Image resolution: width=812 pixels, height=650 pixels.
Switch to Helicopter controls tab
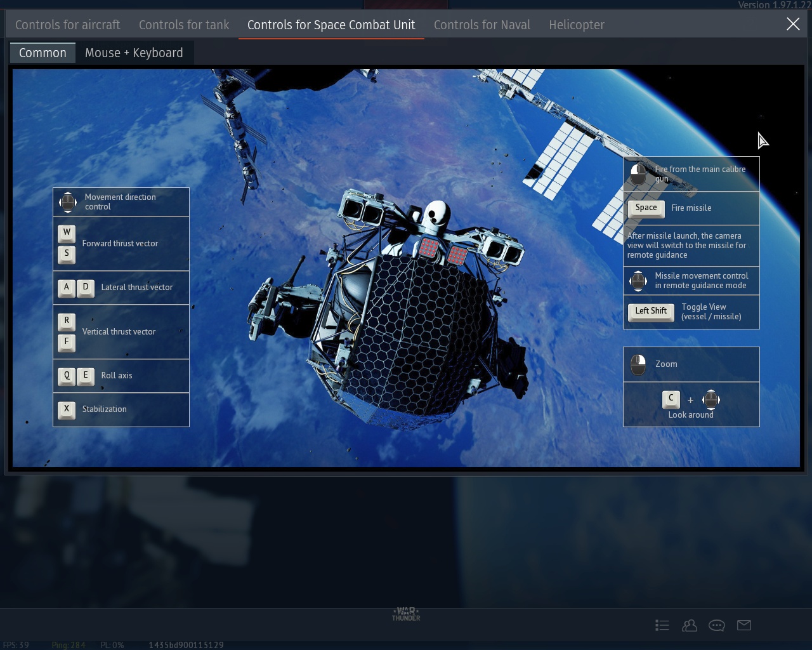577,25
